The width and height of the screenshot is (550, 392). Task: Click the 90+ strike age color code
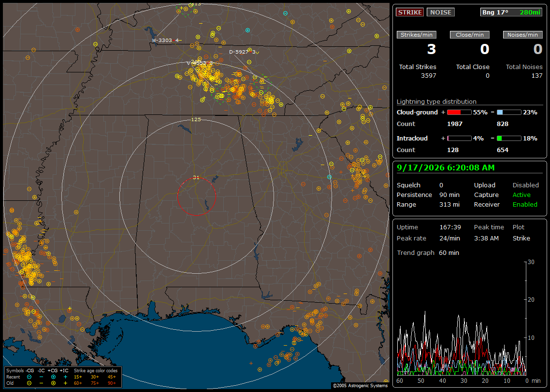(112, 383)
